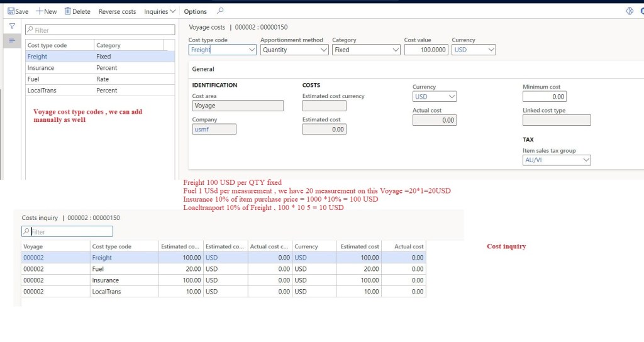This screenshot has height=342, width=644.
Task: Open the Category Fixed dropdown
Action: coord(396,50)
